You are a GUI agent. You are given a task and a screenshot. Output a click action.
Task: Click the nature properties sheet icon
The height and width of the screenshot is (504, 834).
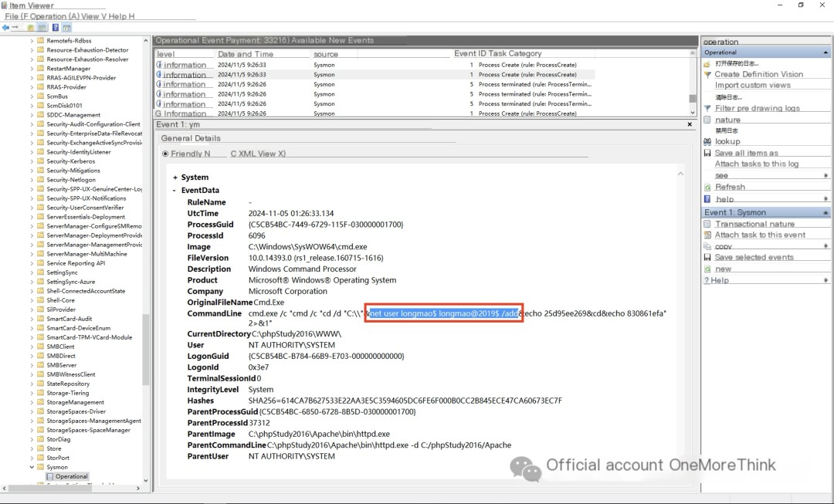click(707, 120)
